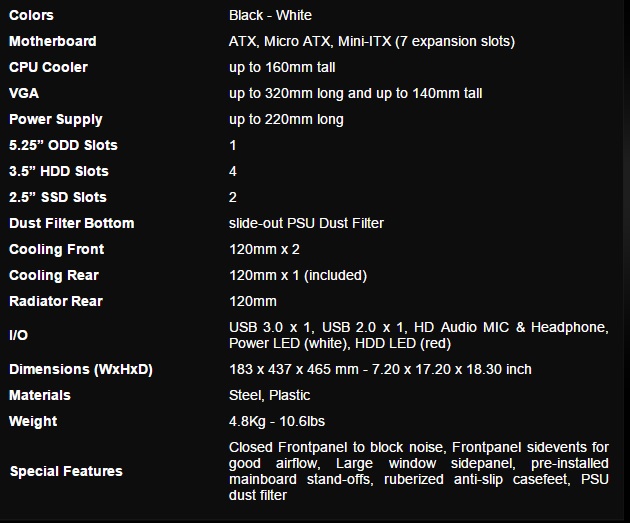The image size is (630, 523).
Task: Click the Dust Filter Bottom label
Action: click(71, 223)
